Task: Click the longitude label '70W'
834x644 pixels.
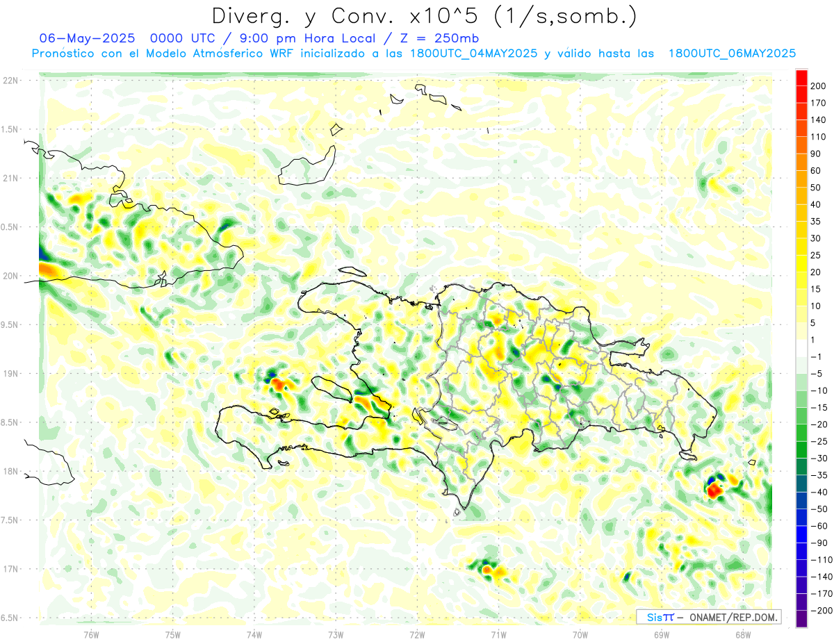Action: coord(580,635)
